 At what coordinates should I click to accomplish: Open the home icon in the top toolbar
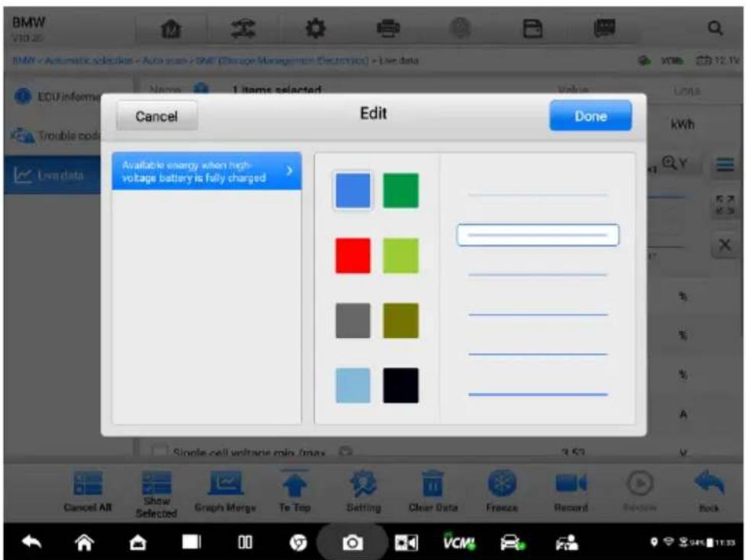click(171, 29)
